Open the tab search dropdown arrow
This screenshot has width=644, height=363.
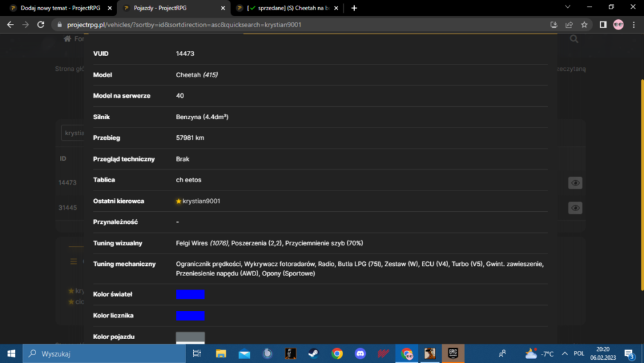point(567,7)
